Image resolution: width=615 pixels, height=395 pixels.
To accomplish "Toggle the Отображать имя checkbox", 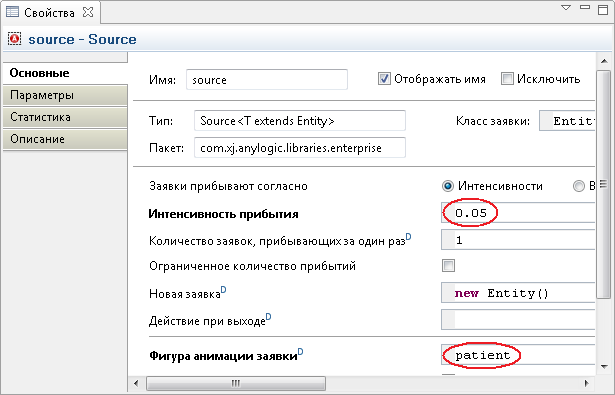I will [x=384, y=79].
